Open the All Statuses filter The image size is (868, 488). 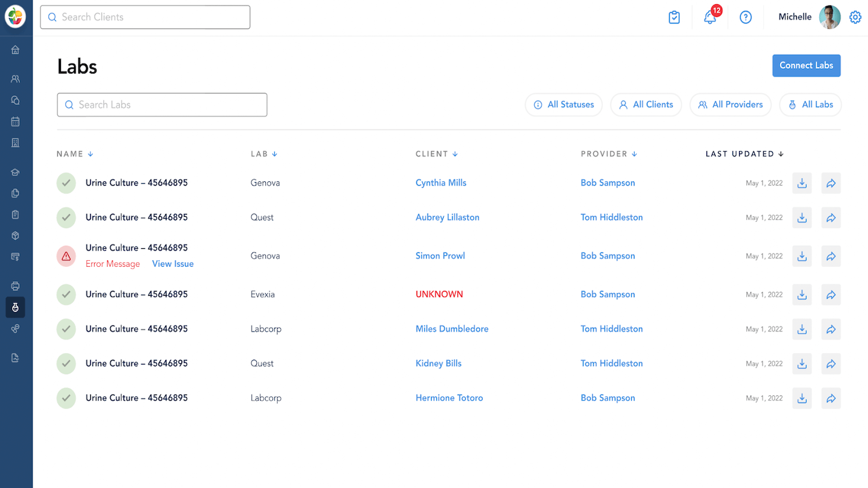pos(564,105)
